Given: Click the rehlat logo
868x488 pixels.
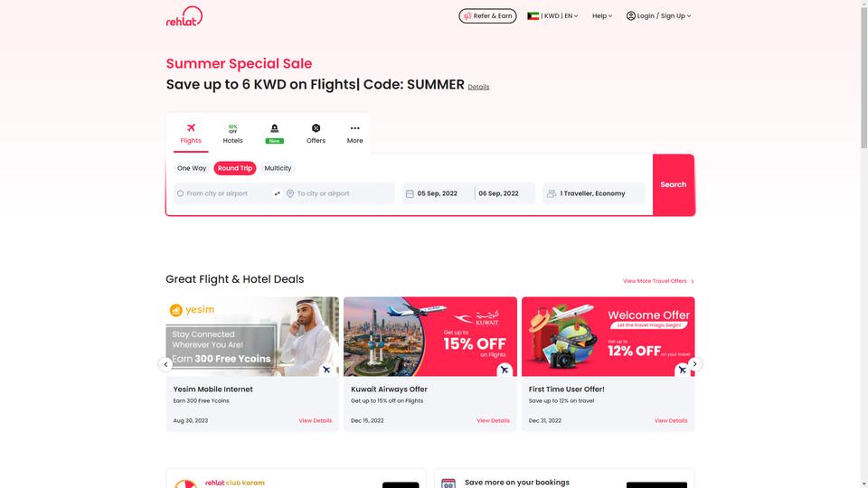Looking at the screenshot, I should click(184, 16).
